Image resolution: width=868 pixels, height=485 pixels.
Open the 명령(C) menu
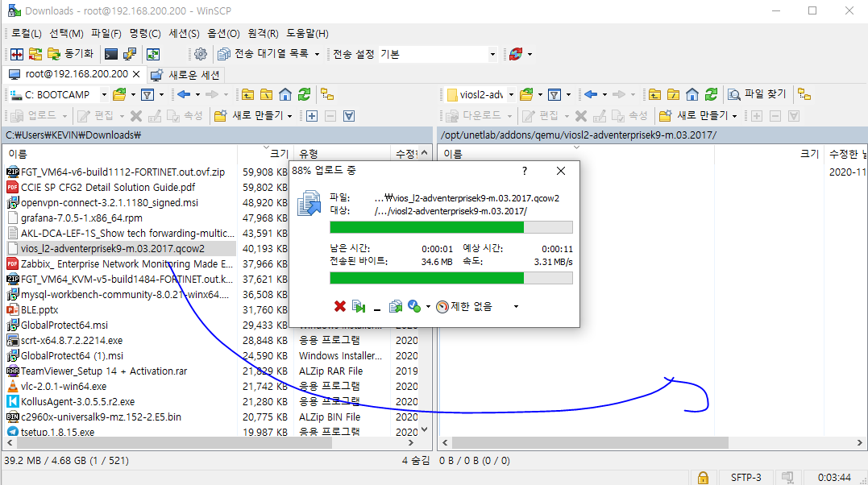[x=145, y=33]
